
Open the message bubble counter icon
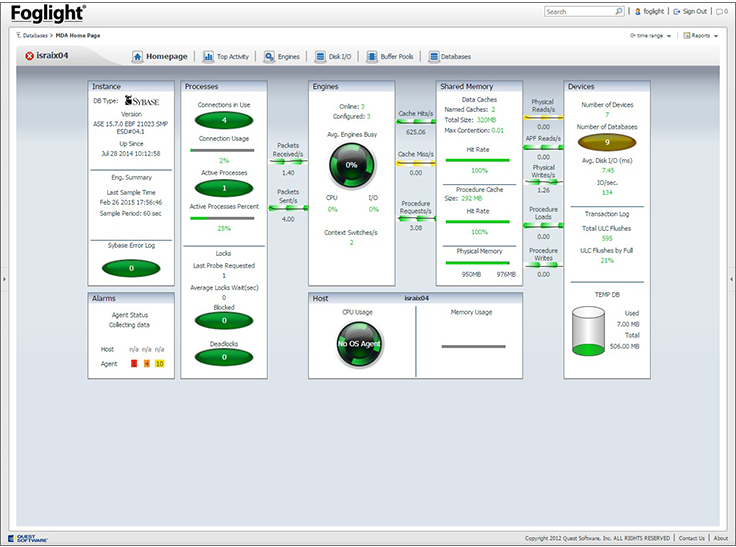pos(722,11)
